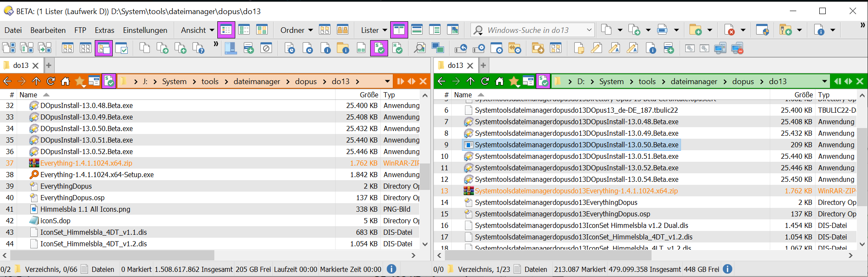Toggle the viewer pane button
The width and height of the screenshot is (868, 277).
coord(453,30)
